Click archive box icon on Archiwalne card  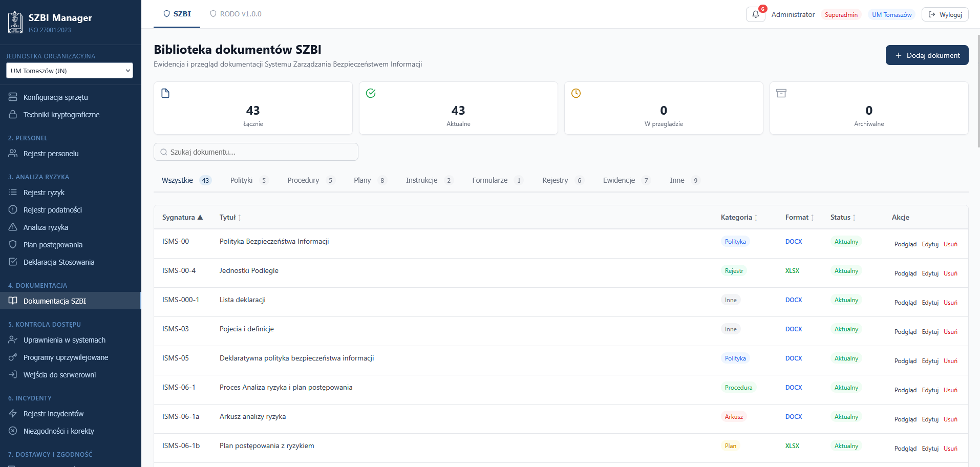tap(781, 93)
